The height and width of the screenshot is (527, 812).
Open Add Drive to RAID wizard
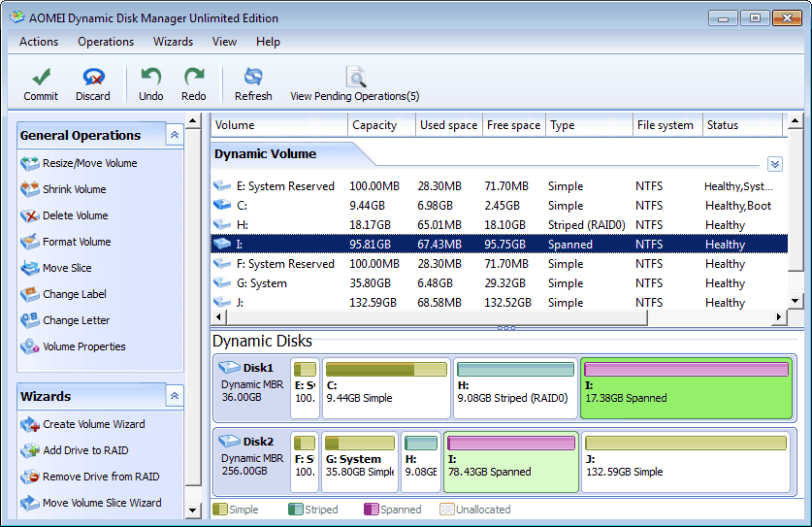coord(85,450)
